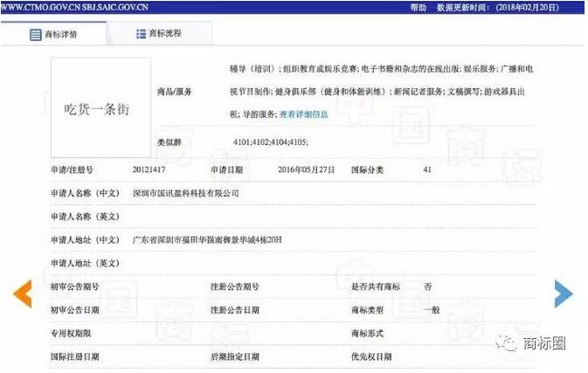Switch to the 商标流程 tab
Image resolution: width=588 pixels, height=373 pixels.
(159, 34)
